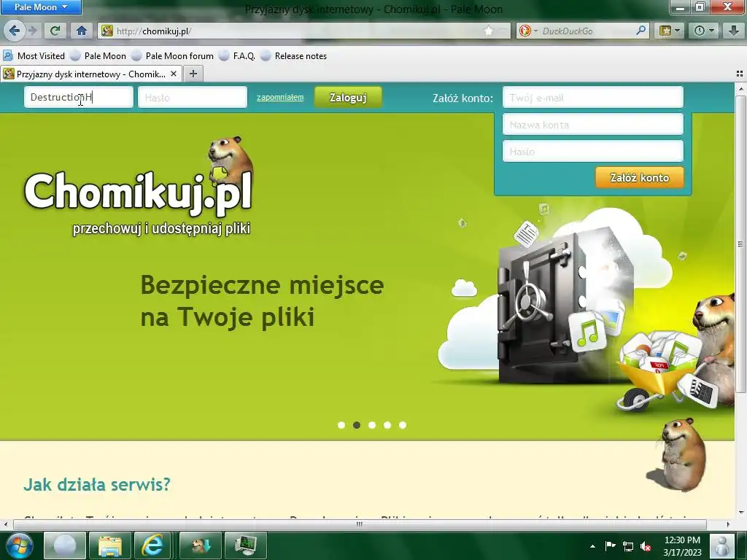Reload the chomikuj.pl page
Screen dimensions: 747x560
(55, 31)
